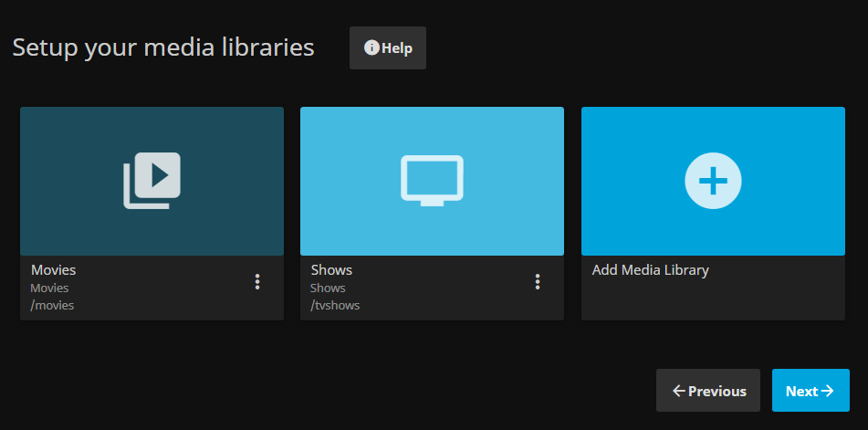Click the left arrow icon on Previous
The image size is (868, 430).
click(678, 391)
